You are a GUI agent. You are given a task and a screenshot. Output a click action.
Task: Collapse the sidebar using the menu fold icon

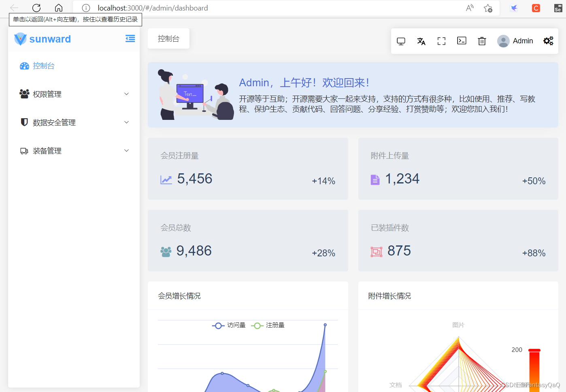click(x=130, y=39)
